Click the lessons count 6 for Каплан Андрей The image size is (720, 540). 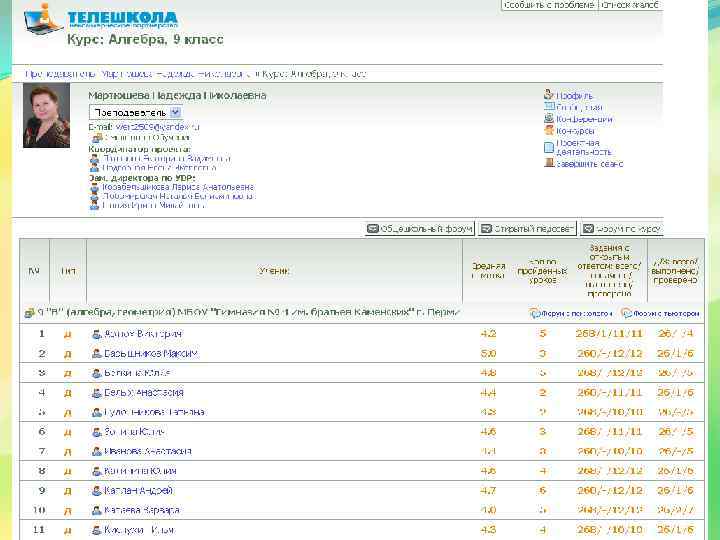[542, 491]
